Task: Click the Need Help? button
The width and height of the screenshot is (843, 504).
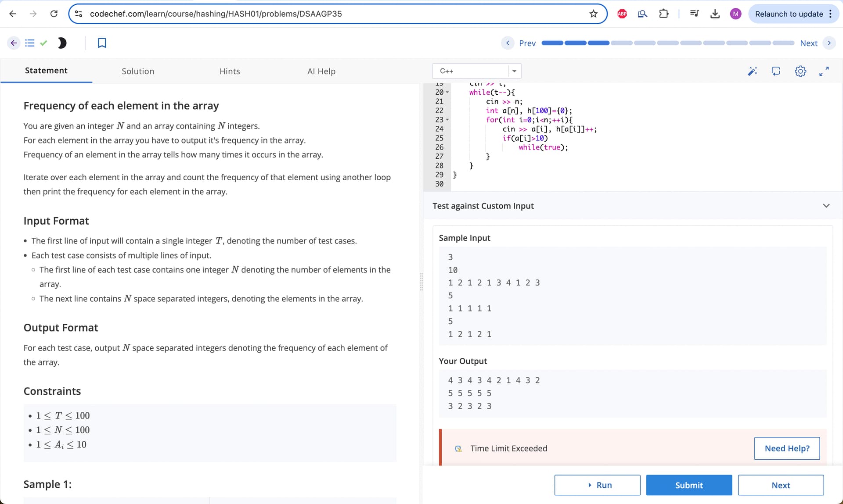Action: 787,448
